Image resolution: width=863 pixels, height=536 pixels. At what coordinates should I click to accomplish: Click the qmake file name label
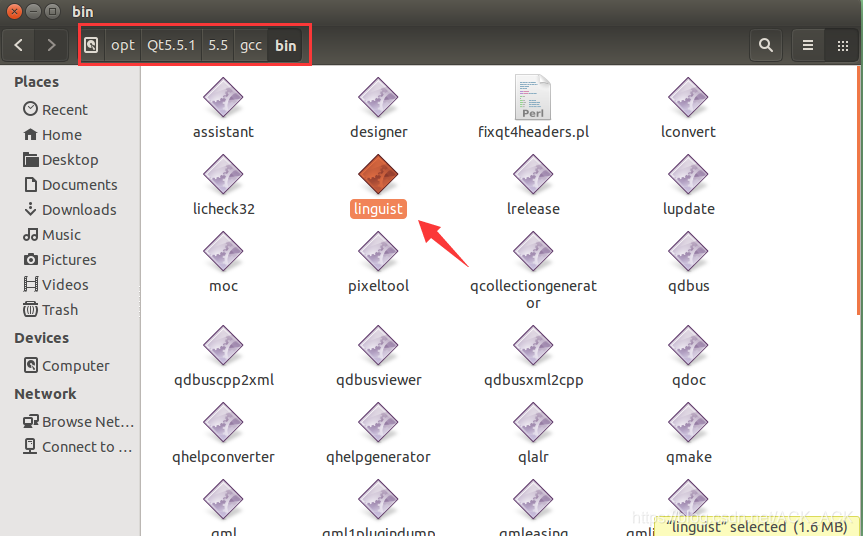tap(689, 457)
